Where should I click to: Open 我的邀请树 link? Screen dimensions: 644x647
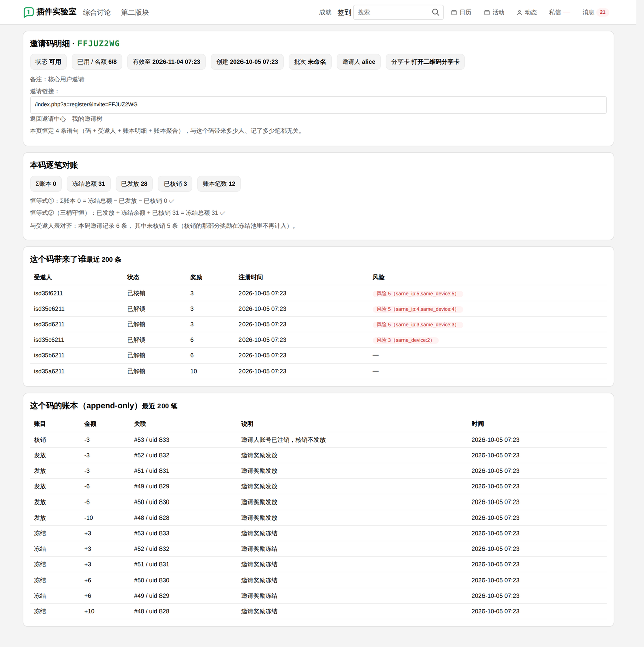coord(87,119)
